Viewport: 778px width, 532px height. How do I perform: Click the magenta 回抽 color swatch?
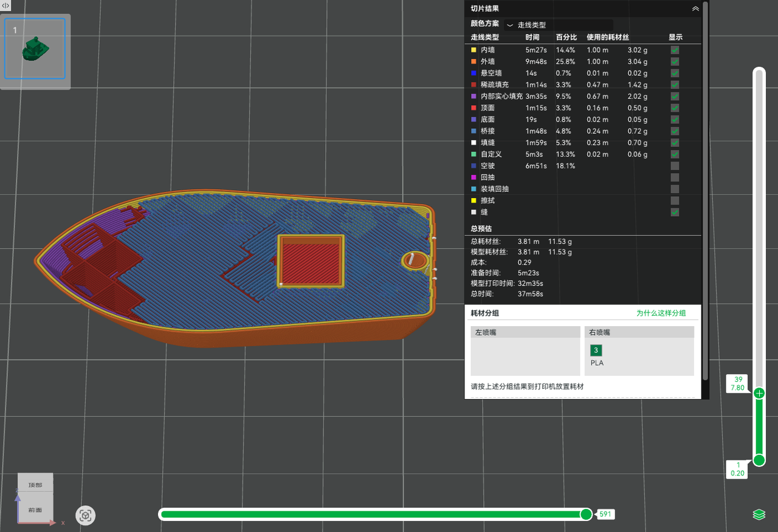[474, 177]
